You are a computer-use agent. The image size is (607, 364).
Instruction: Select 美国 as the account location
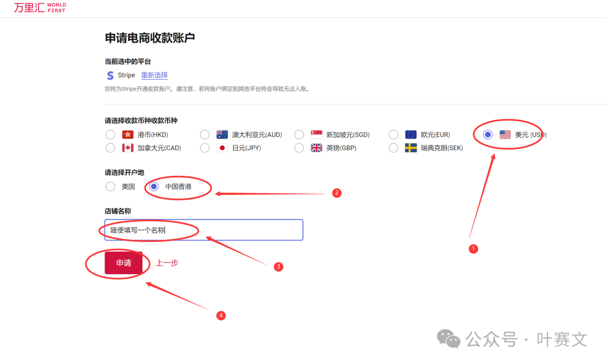pyautogui.click(x=110, y=186)
